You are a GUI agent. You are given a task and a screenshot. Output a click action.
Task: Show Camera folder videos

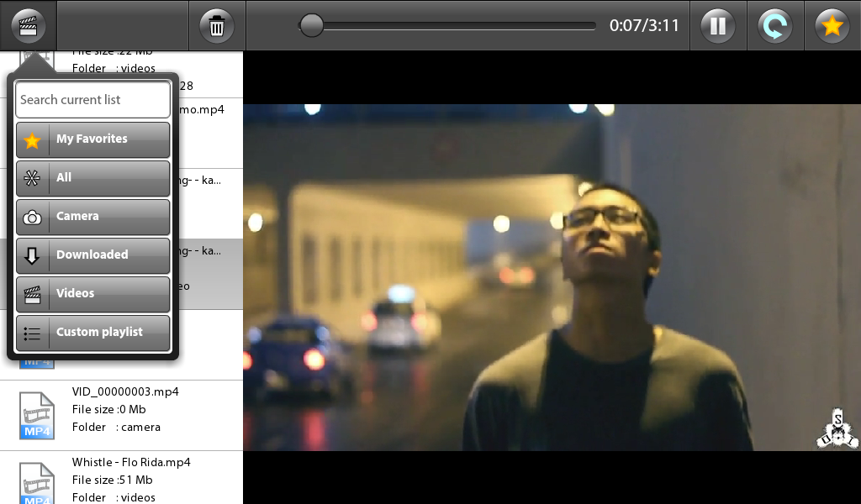92,217
